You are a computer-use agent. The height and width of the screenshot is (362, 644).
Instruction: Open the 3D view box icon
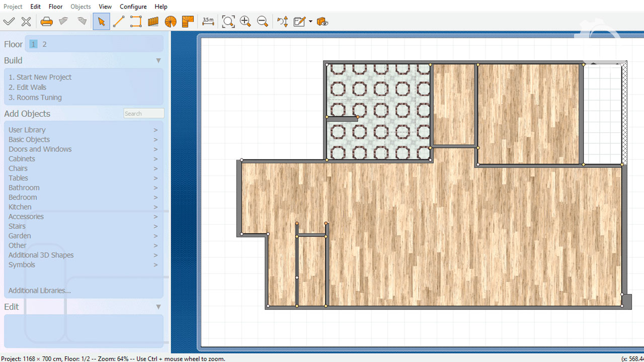pyautogui.click(x=323, y=22)
